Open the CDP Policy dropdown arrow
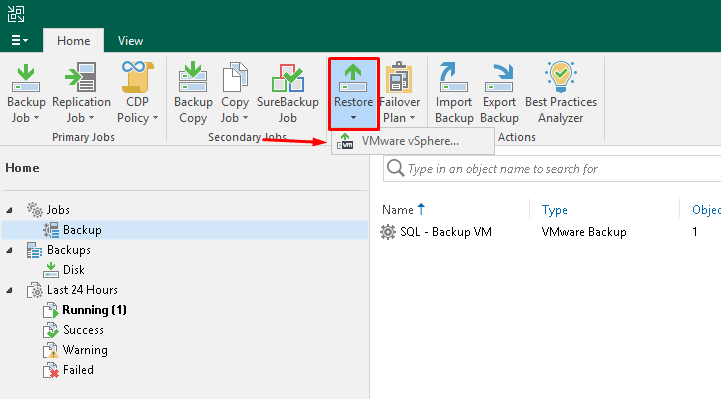 pyautogui.click(x=155, y=118)
